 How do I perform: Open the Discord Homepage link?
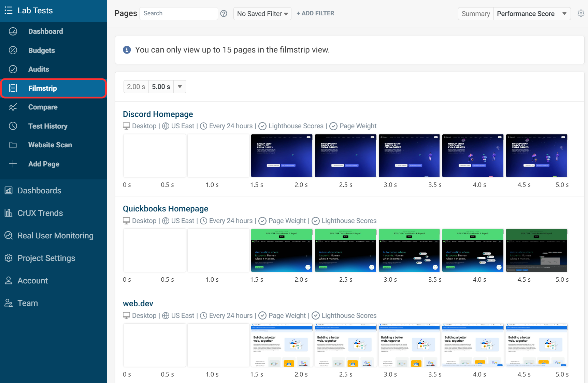158,114
